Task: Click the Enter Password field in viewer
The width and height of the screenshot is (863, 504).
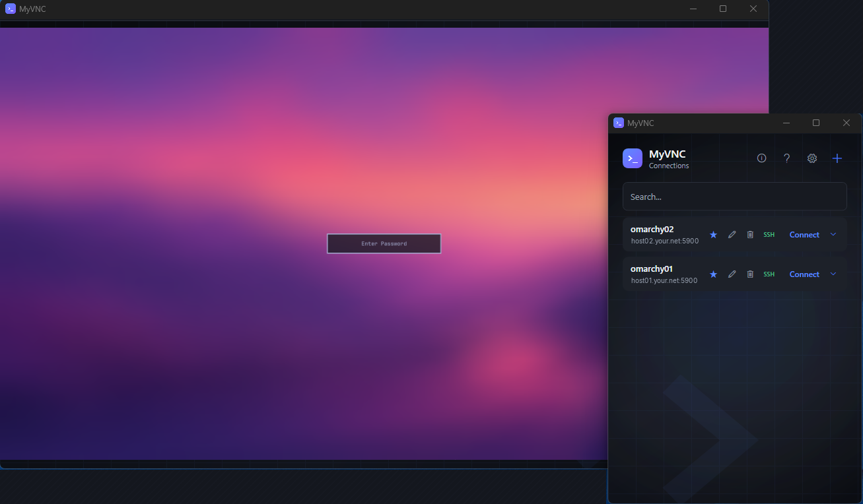Action: pos(384,243)
